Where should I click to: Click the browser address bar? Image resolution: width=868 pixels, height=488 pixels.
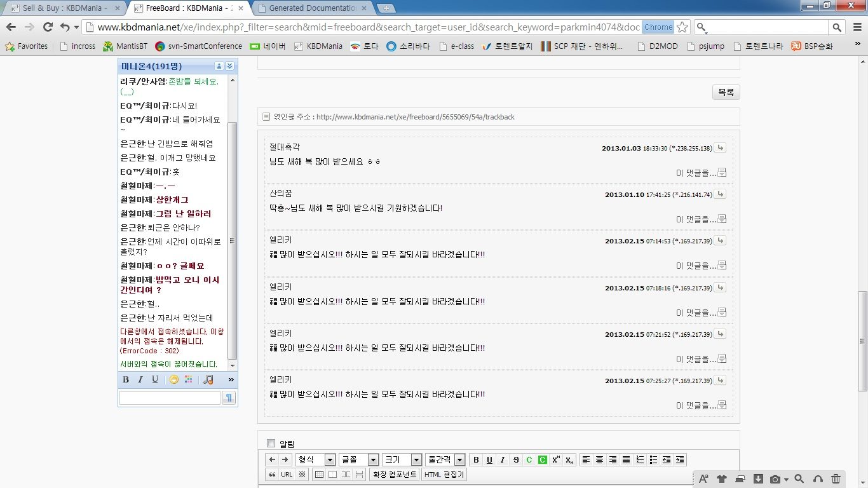coord(369,27)
